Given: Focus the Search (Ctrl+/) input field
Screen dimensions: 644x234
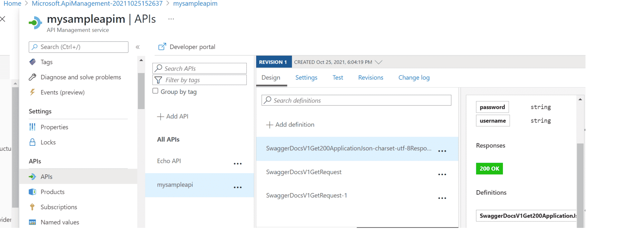Looking at the screenshot, I should 79,47.
